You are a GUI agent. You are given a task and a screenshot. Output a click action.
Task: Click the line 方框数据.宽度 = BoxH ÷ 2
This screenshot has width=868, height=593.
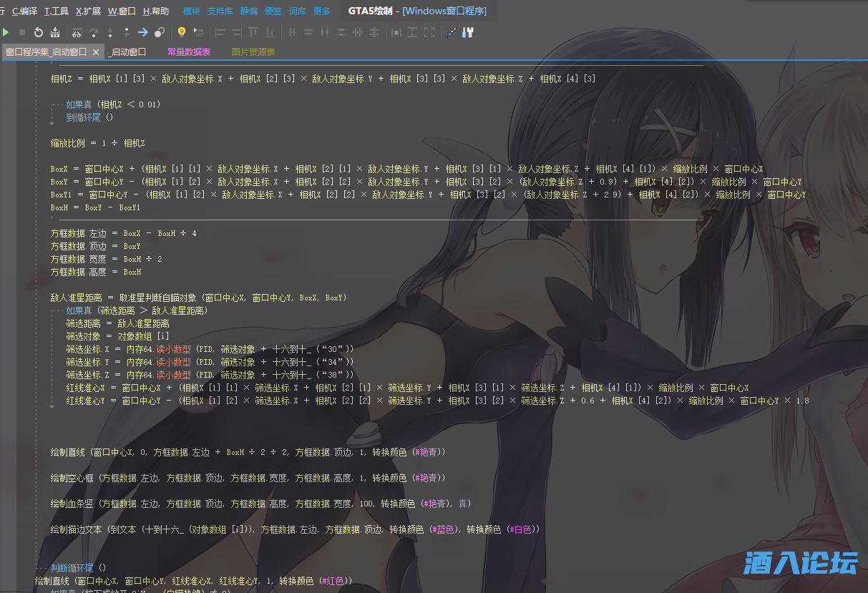(x=106, y=259)
